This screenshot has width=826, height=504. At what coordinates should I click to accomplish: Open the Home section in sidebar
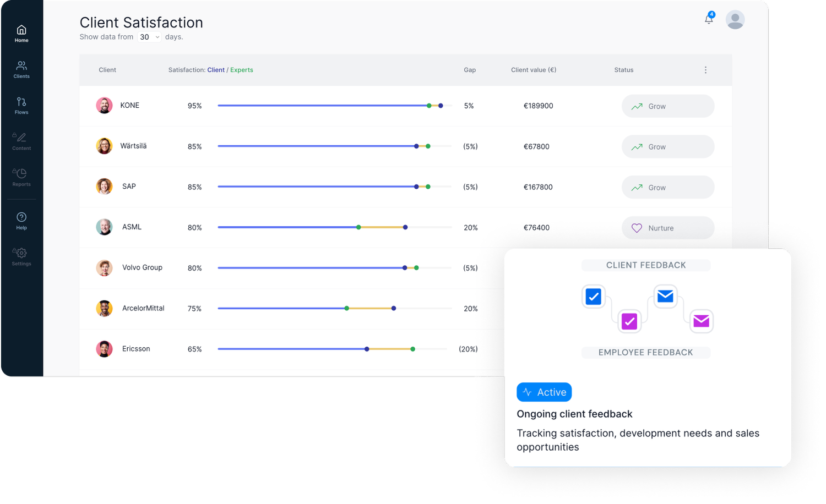(21, 34)
